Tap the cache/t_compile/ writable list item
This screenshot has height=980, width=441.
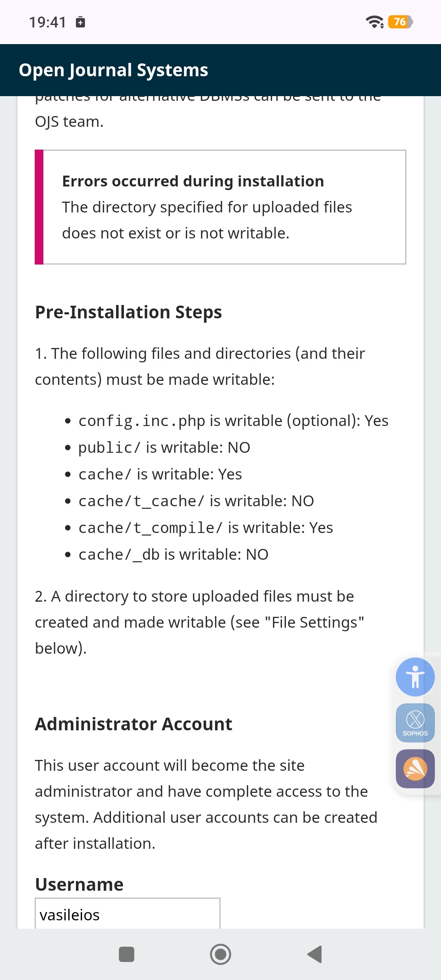click(205, 528)
